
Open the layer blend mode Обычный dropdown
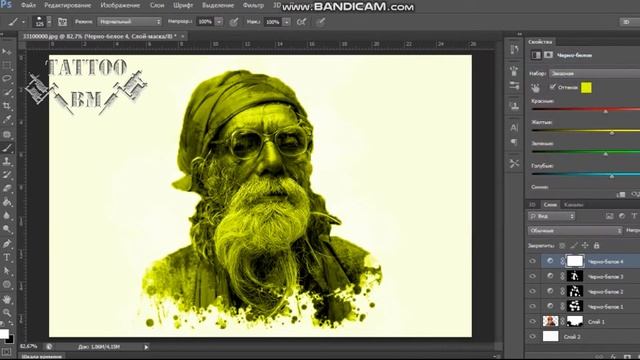pos(575,231)
